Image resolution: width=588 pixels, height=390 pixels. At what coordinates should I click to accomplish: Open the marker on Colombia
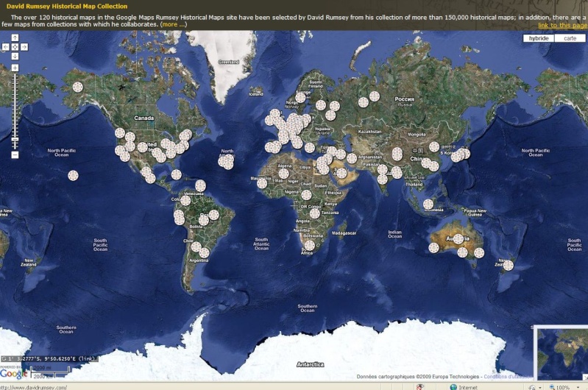pyautogui.click(x=185, y=201)
